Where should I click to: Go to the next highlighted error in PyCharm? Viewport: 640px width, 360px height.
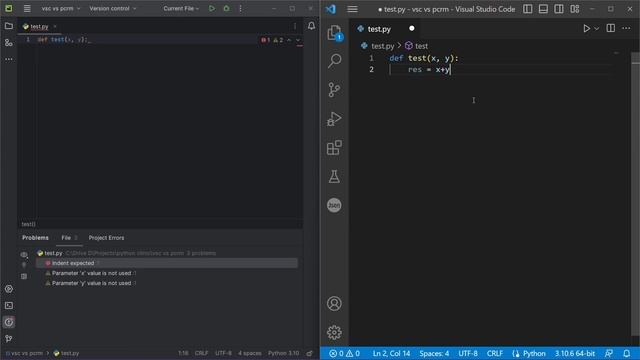pos(298,40)
